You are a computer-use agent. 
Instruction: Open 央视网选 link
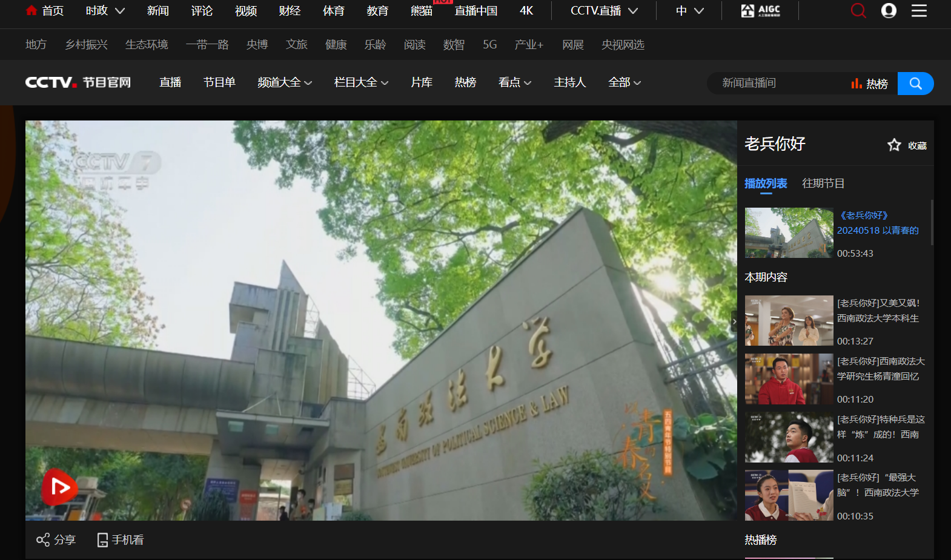point(623,45)
